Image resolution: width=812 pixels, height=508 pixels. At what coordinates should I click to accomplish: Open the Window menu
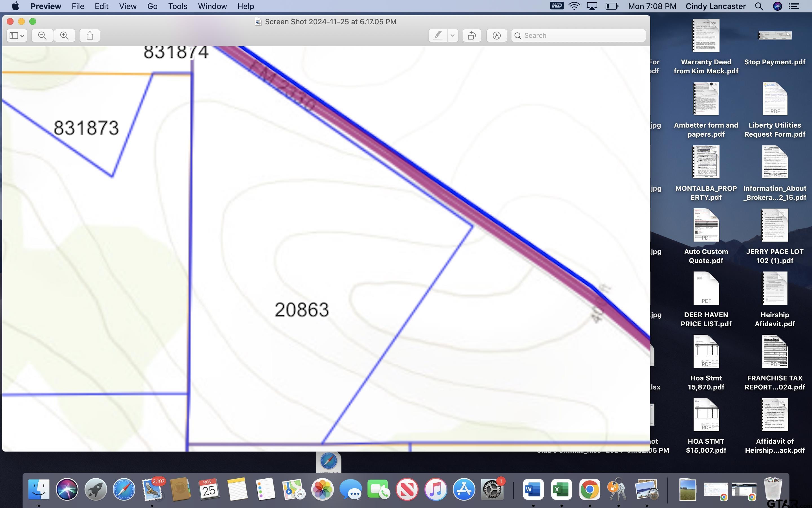pyautogui.click(x=212, y=6)
